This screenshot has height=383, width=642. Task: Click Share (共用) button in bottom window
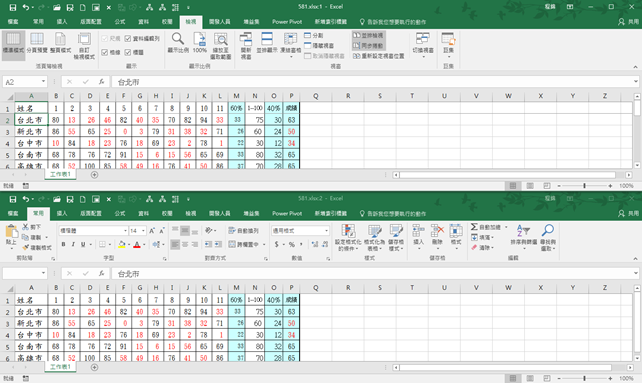[x=628, y=213]
